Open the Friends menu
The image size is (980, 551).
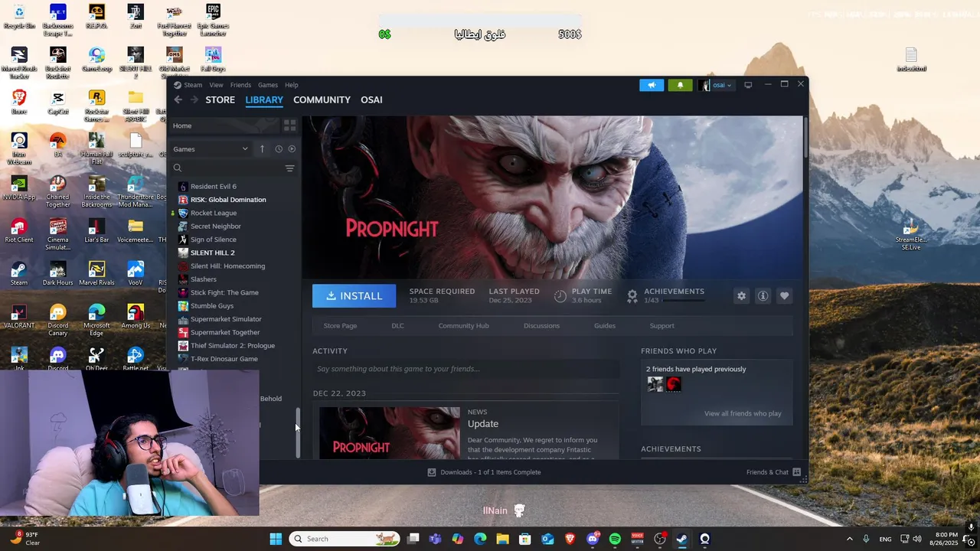[x=240, y=85]
